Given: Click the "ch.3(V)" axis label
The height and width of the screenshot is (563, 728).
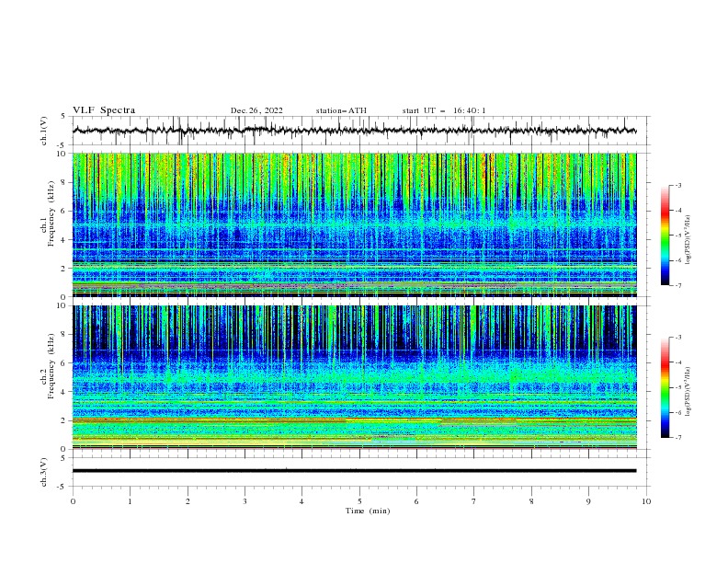Looking at the screenshot, I should pos(44,472).
